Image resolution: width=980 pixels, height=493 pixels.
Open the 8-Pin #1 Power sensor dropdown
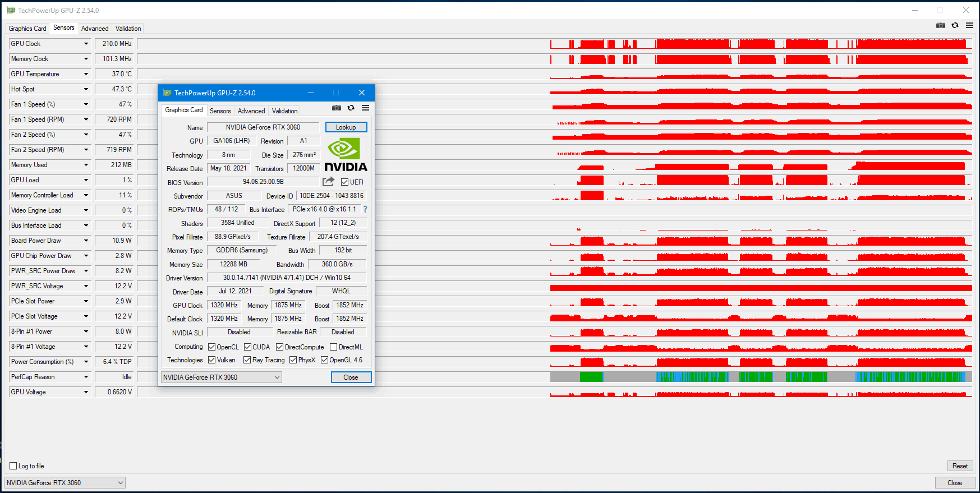coord(86,331)
